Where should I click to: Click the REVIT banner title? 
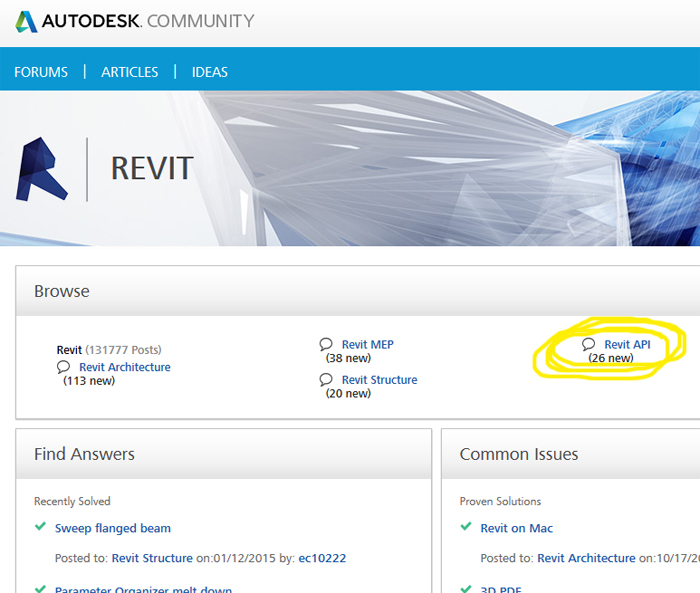152,168
